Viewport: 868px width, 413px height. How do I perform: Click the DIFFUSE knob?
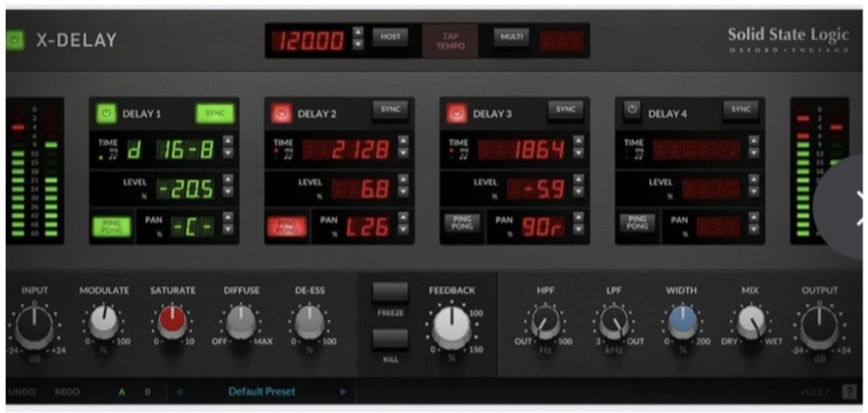(x=241, y=322)
